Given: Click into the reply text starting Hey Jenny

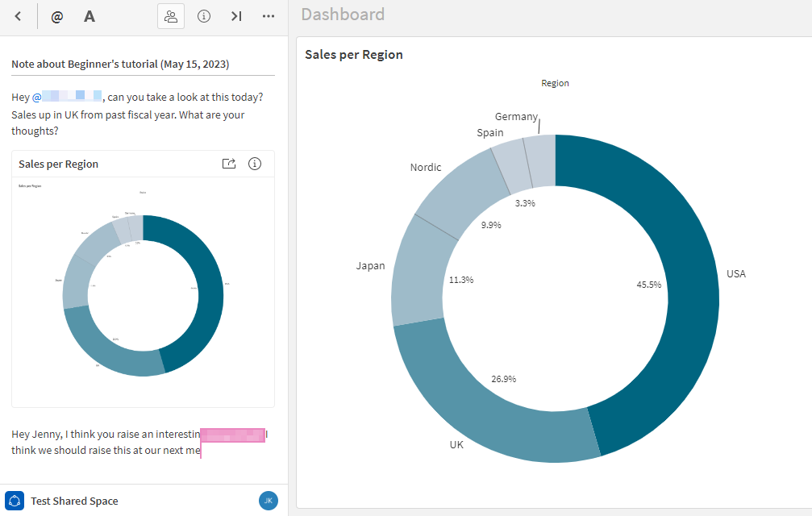Looking at the screenshot, I should [x=139, y=442].
